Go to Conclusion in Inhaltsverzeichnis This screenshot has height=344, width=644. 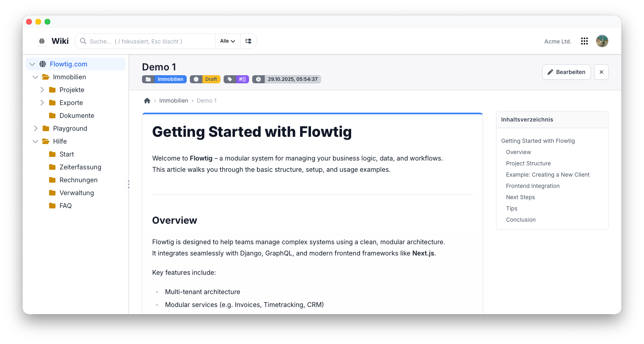pyautogui.click(x=521, y=220)
